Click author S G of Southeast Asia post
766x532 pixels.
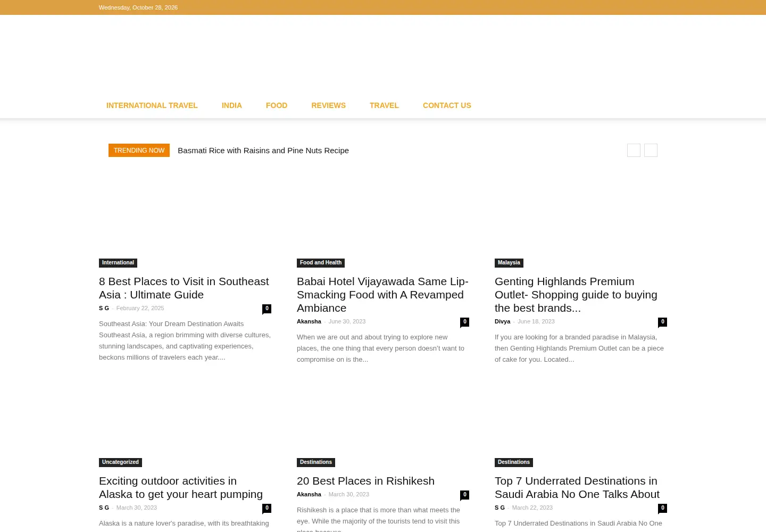(104, 308)
